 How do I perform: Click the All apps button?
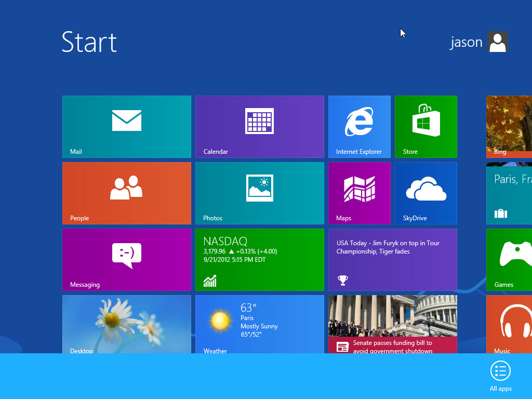pyautogui.click(x=500, y=376)
